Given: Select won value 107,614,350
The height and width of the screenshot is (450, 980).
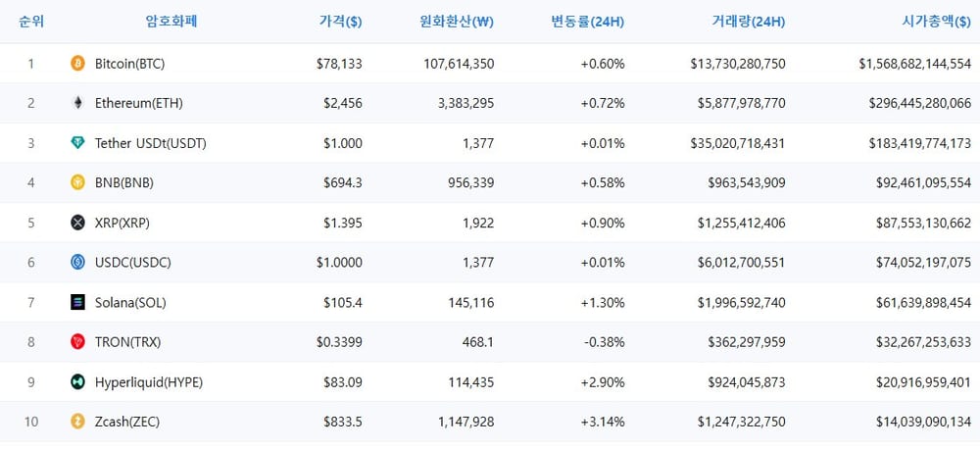Looking at the screenshot, I should 458,64.
